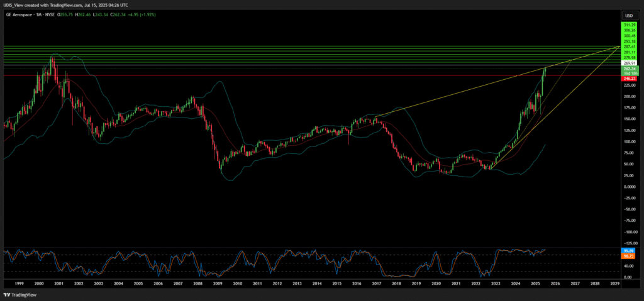Select the 2009 year on time axis
The height and width of the screenshot is (301, 644).
[218, 284]
